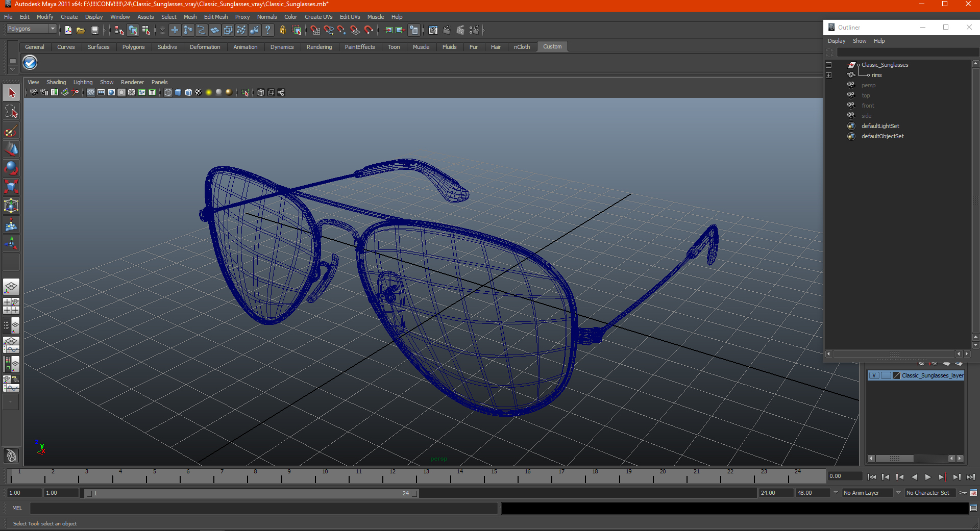Screen dimensions: 980x531
Task: Step forward to next key
Action: (942, 477)
